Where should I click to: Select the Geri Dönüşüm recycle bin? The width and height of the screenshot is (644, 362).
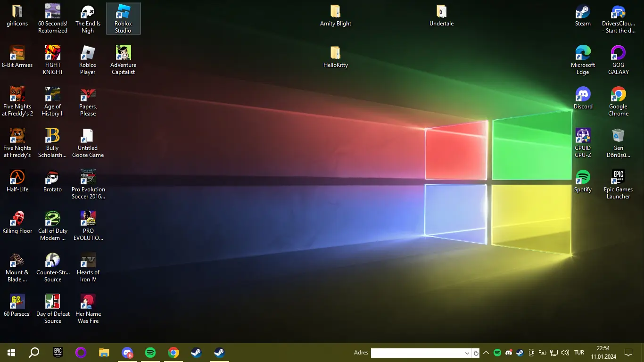click(x=618, y=143)
